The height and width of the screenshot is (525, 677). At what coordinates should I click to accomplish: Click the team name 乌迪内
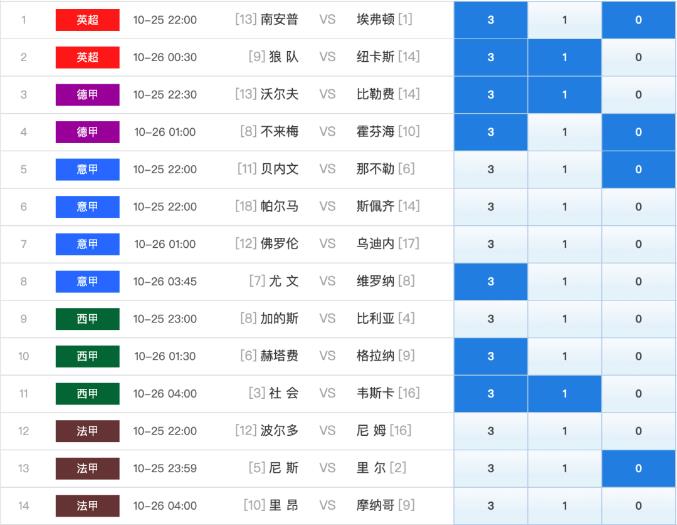tap(375, 244)
